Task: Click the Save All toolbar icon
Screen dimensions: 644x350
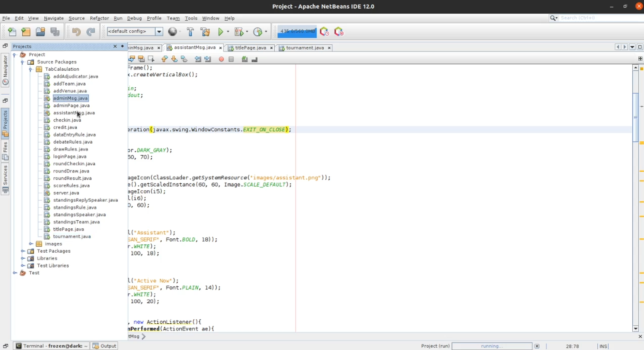Action: click(x=55, y=32)
